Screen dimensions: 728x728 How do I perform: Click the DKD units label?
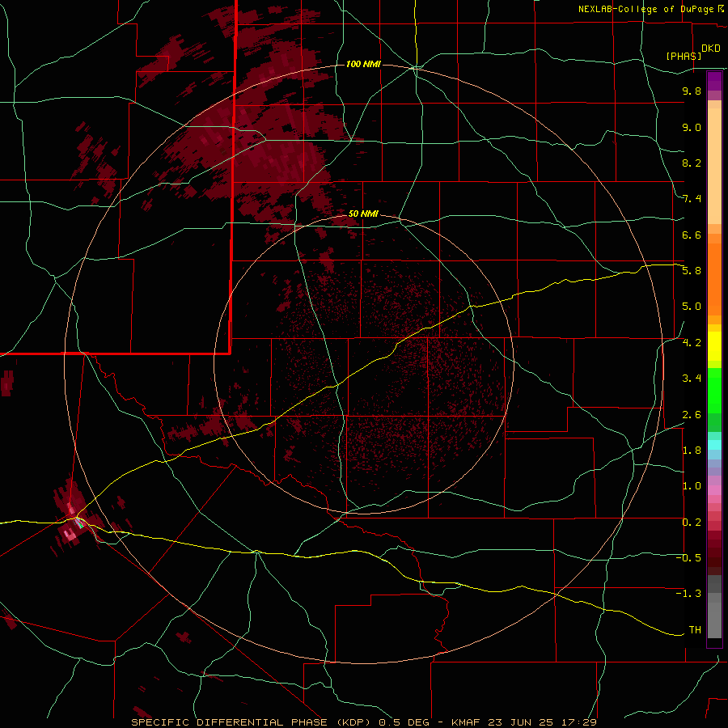(x=711, y=49)
